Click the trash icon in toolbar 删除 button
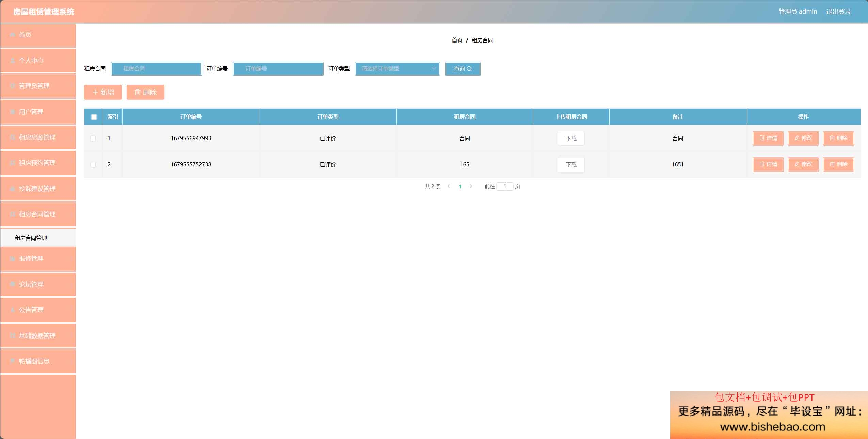Image resolution: width=868 pixels, height=439 pixels. [x=138, y=92]
